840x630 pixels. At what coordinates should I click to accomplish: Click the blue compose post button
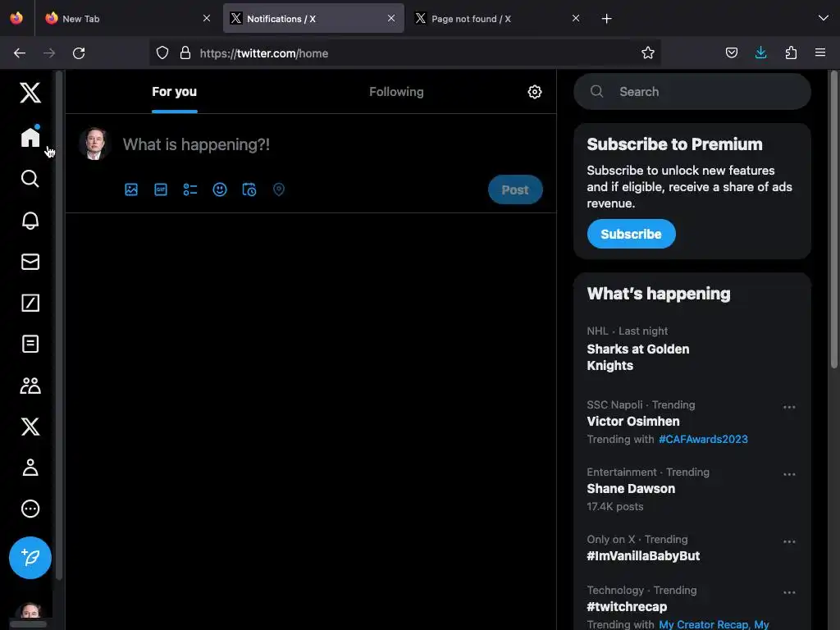pos(30,558)
